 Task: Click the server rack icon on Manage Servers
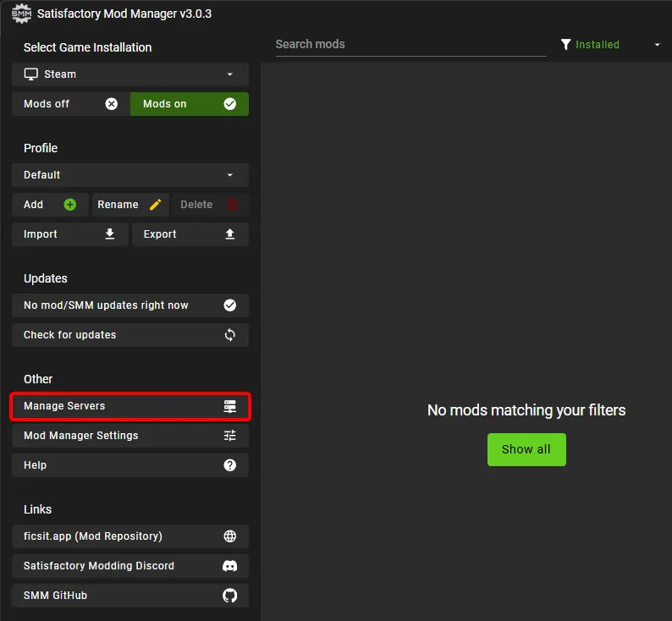tap(229, 406)
